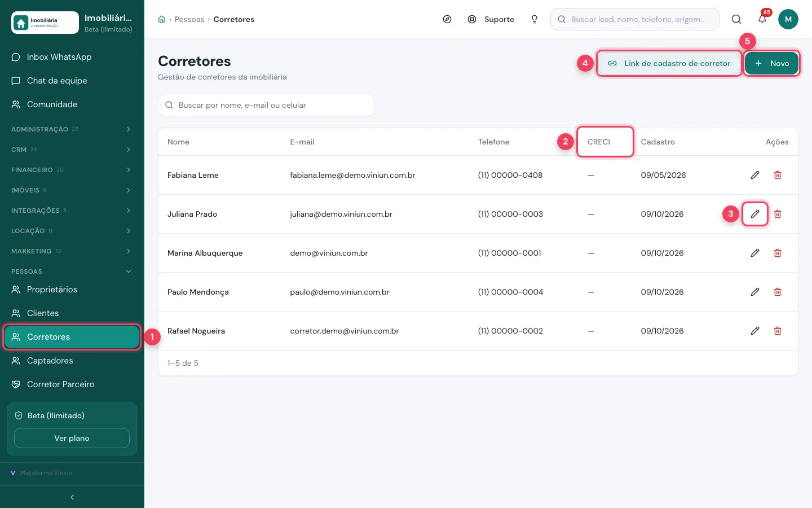Viewport: 812px width, 508px height.
Task: Click the Novo button
Action: tap(771, 63)
